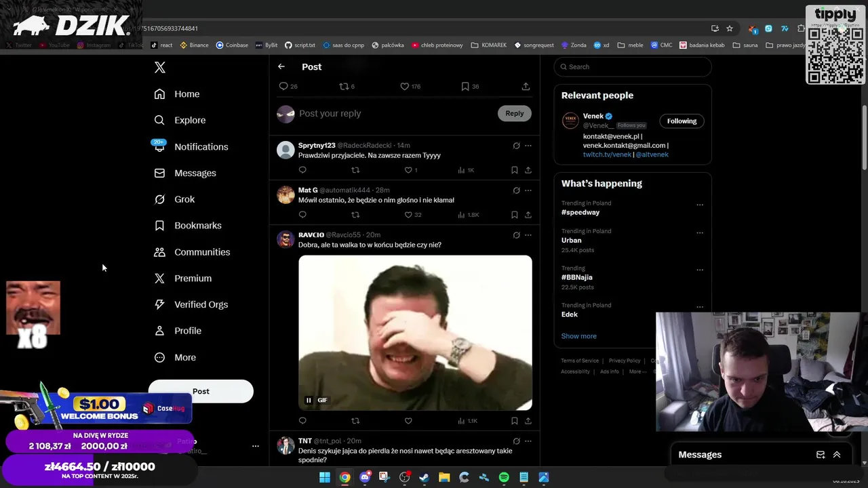Open the Binance bookmark in bookmarks bar
Screen dimensions: 868x488
[194, 45]
